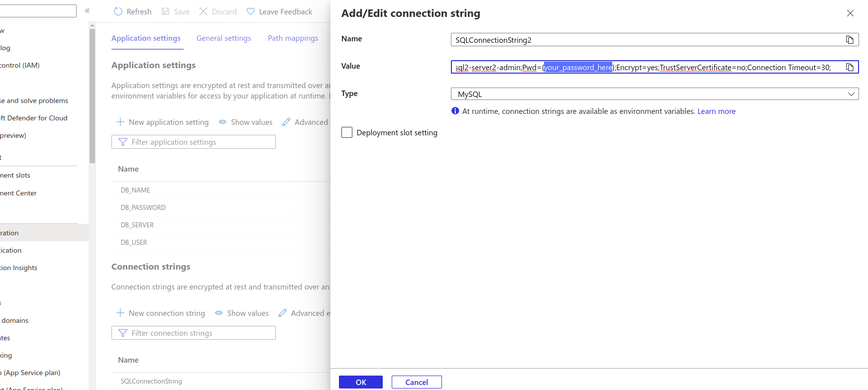Click the Filter connection strings box
Viewport: 868px width, 390px height.
[194, 333]
